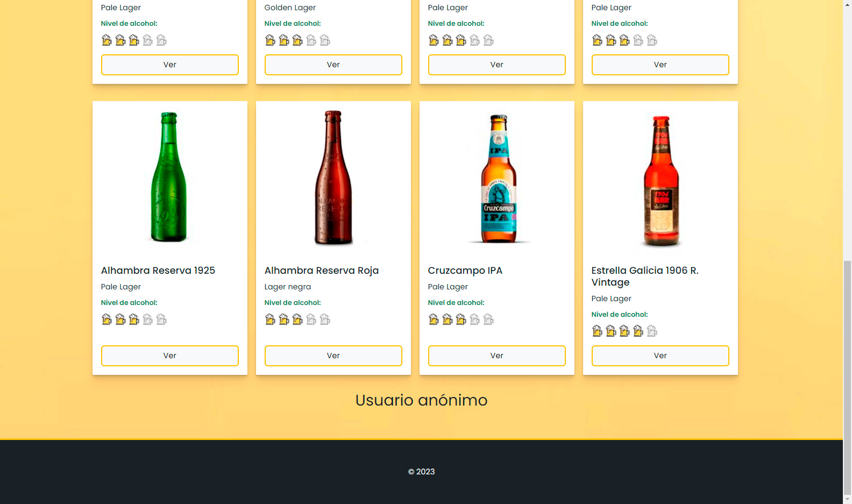This screenshot has width=852, height=504.
Task: Select the Alhambra Reserva Roja title
Action: [x=322, y=271]
